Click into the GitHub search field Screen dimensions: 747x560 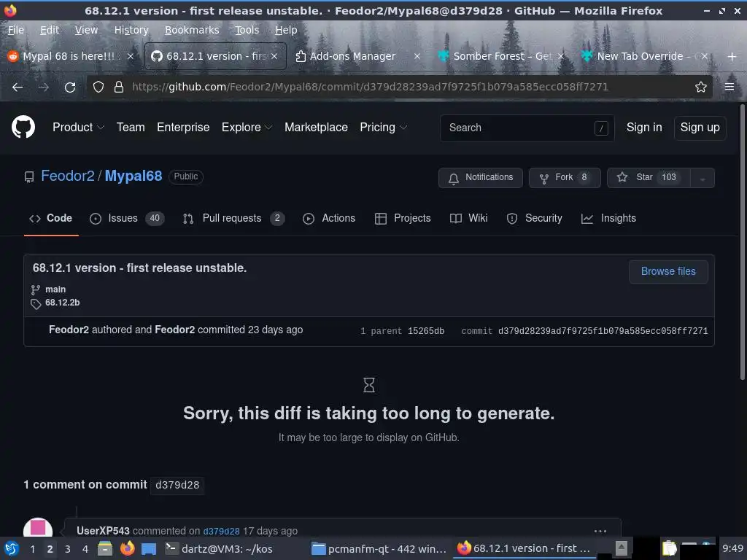[x=527, y=128]
